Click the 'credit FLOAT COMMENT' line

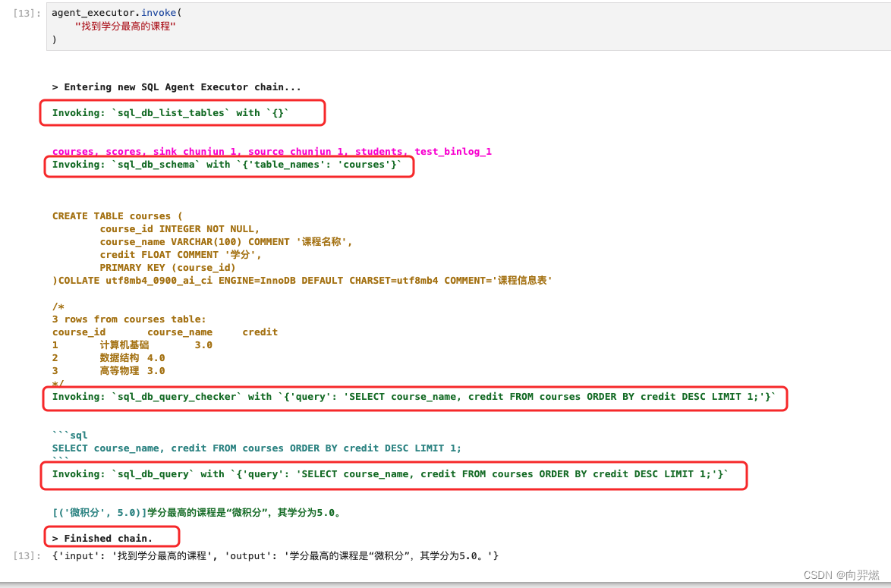point(181,254)
